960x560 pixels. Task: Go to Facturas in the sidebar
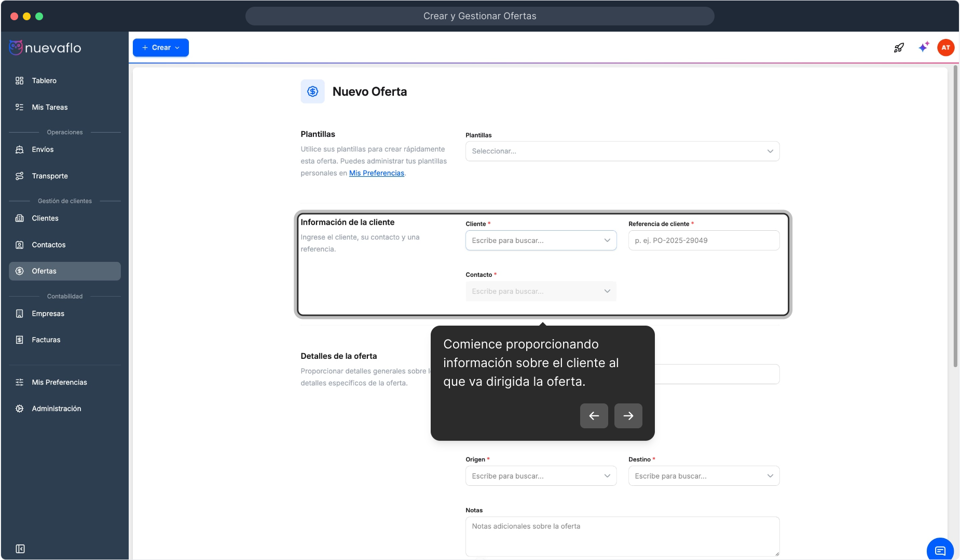[x=46, y=340]
